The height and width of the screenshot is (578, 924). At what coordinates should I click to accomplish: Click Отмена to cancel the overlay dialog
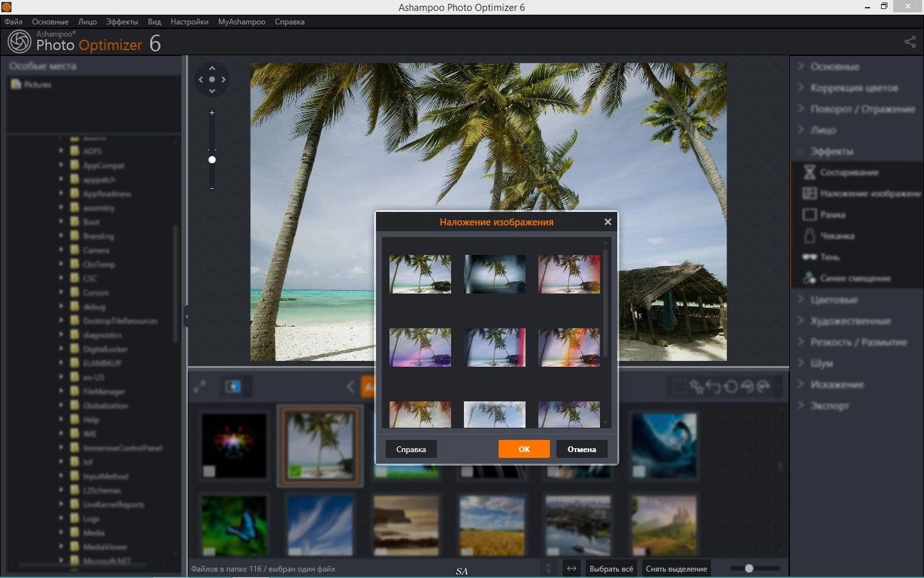581,449
